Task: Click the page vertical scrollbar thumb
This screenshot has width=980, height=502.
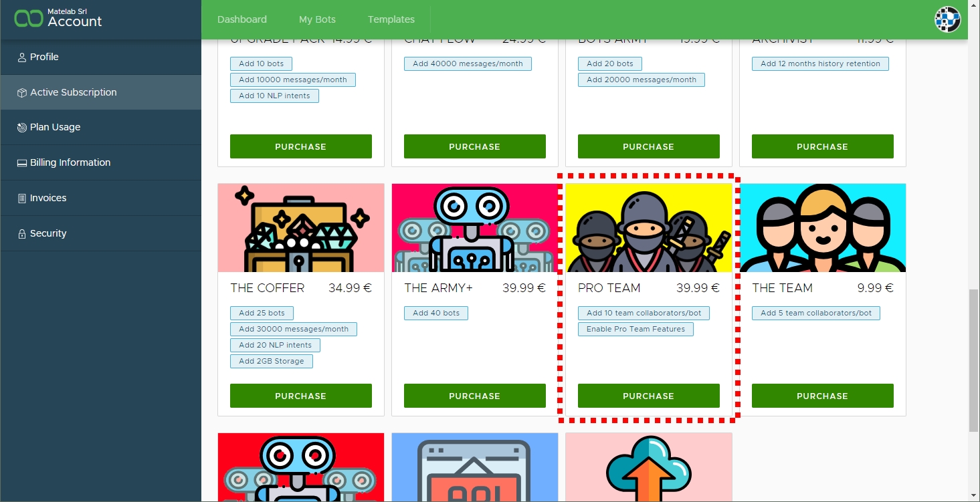Action: pyautogui.click(x=973, y=361)
